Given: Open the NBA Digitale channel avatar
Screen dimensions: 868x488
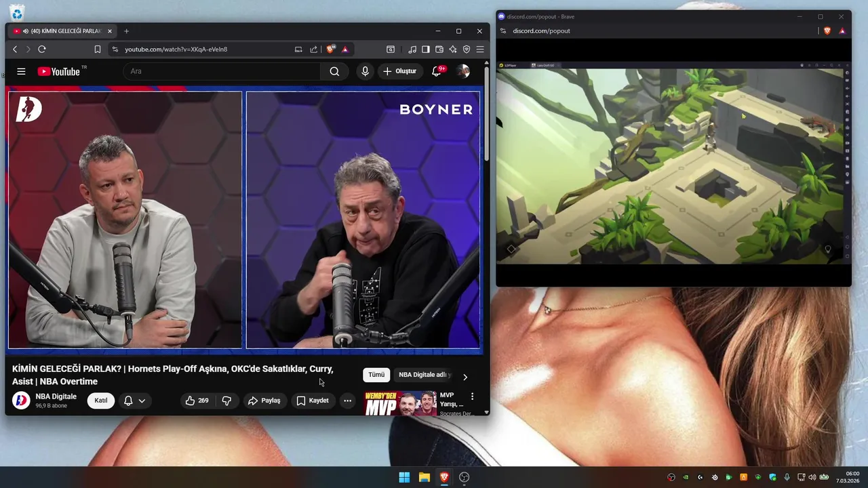Looking at the screenshot, I should point(21,401).
